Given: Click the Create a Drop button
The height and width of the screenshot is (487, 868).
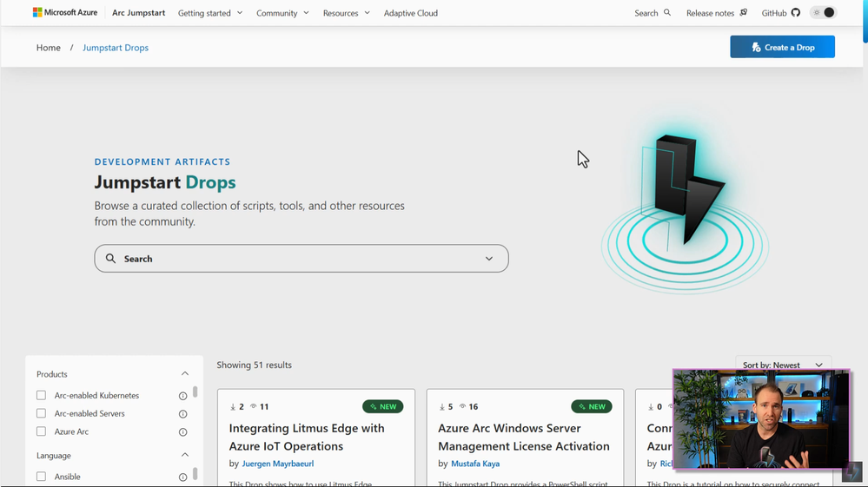Looking at the screenshot, I should pos(782,47).
